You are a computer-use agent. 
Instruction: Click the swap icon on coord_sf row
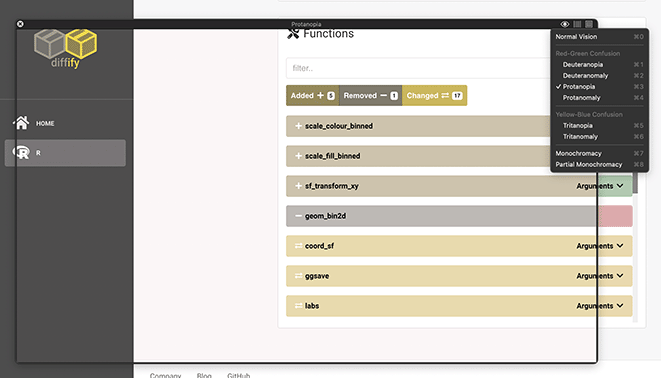coord(298,246)
